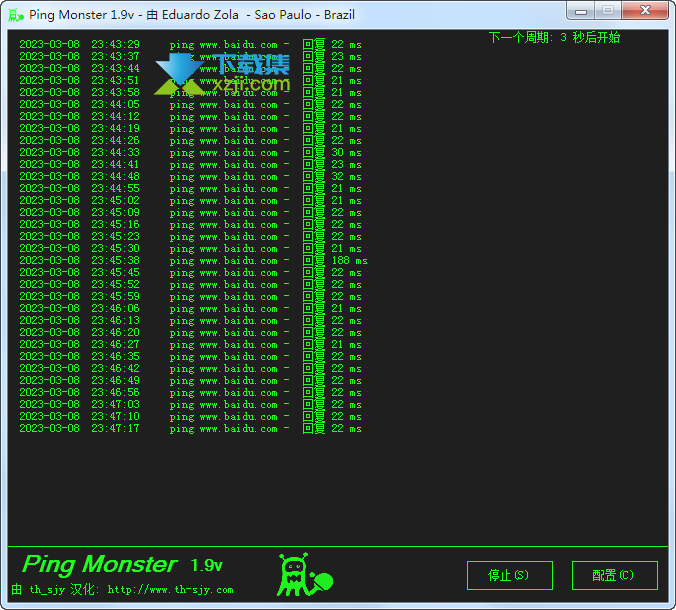Select the 23:45:38 row with 188 ms

193,260
